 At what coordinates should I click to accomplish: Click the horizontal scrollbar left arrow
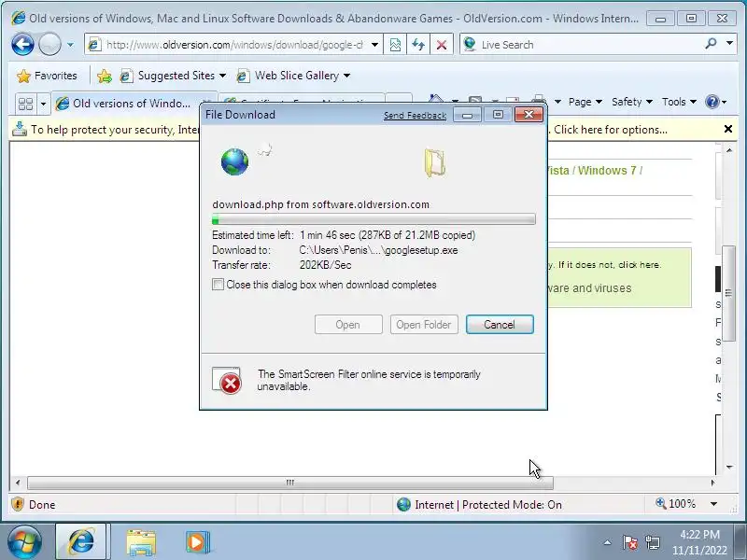coord(18,483)
